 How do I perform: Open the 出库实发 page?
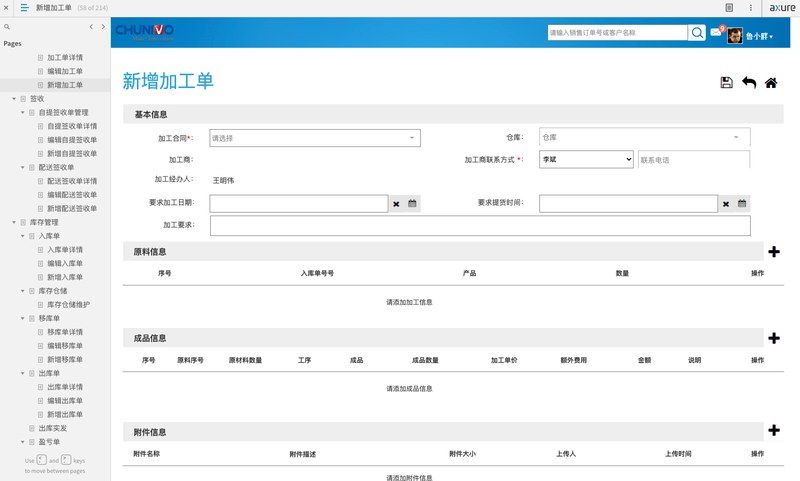53,428
